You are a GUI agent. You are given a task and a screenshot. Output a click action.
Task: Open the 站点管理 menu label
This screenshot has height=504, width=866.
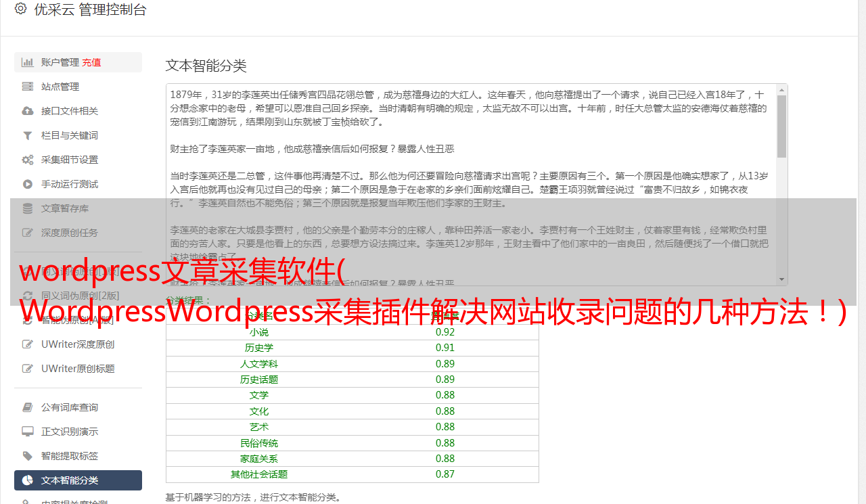60,87
